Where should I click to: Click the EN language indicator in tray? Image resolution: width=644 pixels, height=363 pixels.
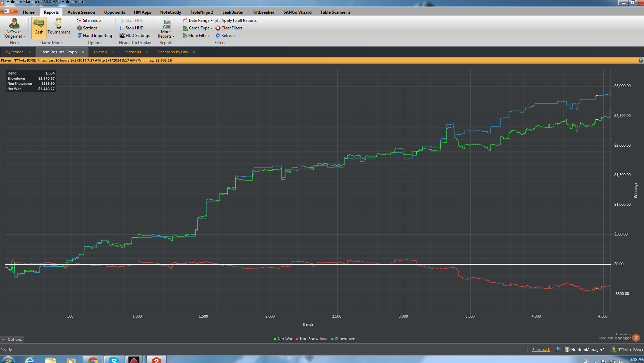pyautogui.click(x=586, y=361)
